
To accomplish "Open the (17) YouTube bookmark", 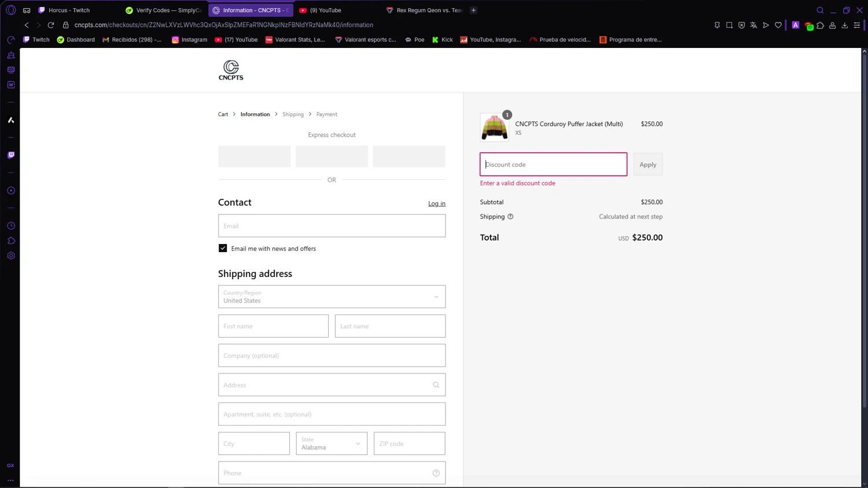I will tap(236, 40).
